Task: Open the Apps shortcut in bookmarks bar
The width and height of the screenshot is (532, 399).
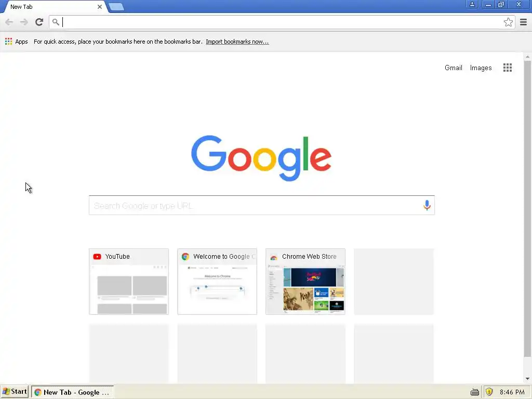Action: pos(16,42)
